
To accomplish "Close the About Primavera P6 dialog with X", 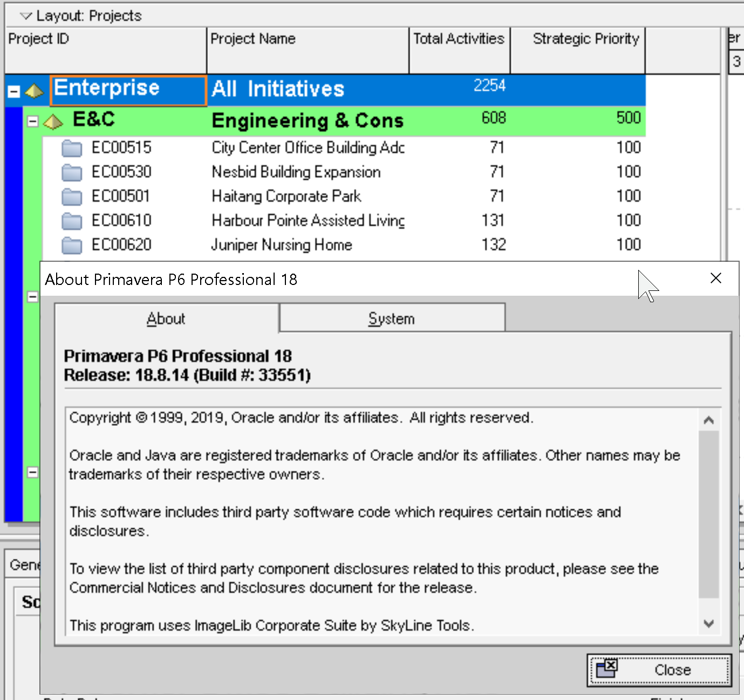I will [716, 278].
